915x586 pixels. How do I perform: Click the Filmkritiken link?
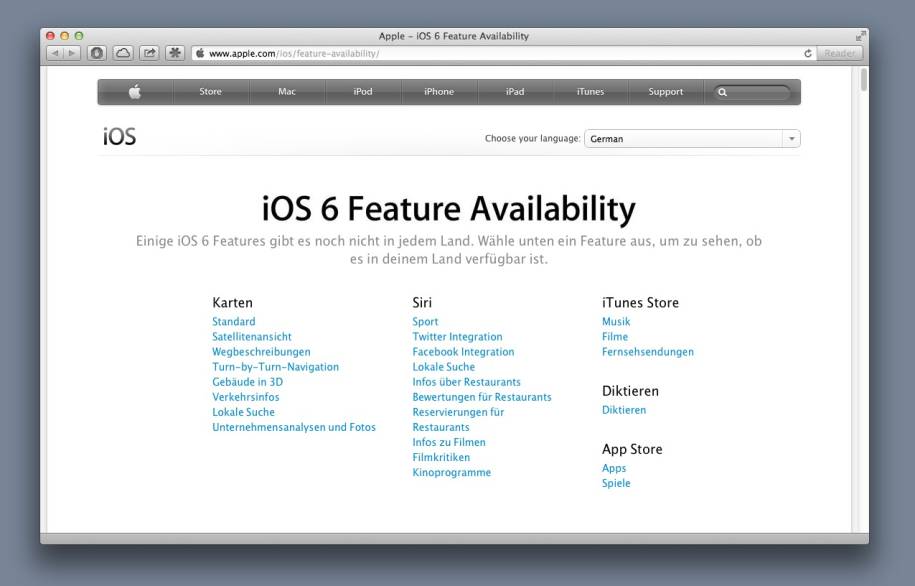coord(441,458)
